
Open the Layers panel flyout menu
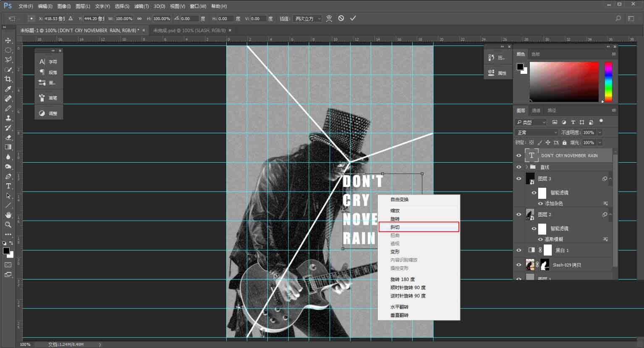[x=614, y=111]
